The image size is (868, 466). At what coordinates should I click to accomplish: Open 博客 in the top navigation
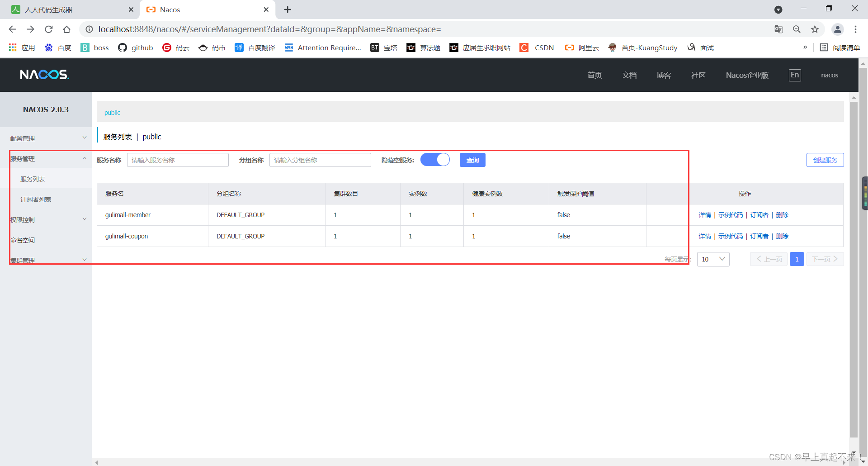click(x=664, y=75)
